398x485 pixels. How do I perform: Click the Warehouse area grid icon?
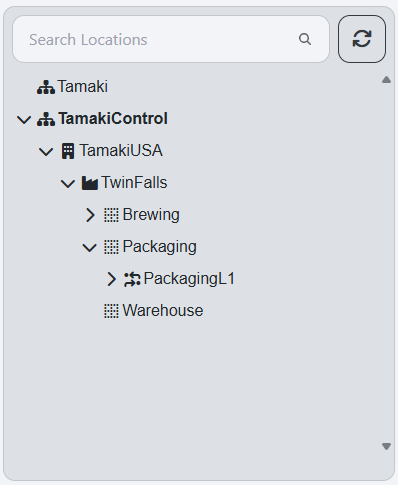[111, 311]
